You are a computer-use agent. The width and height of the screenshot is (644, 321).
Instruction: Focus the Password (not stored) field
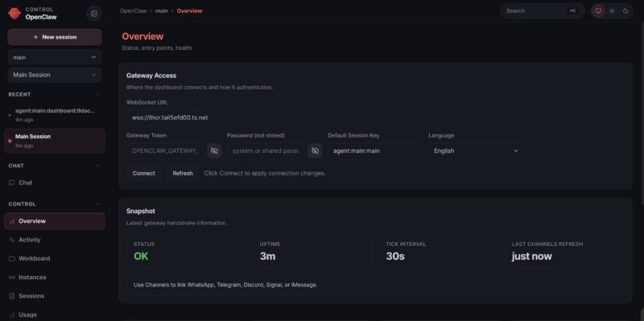click(x=266, y=150)
